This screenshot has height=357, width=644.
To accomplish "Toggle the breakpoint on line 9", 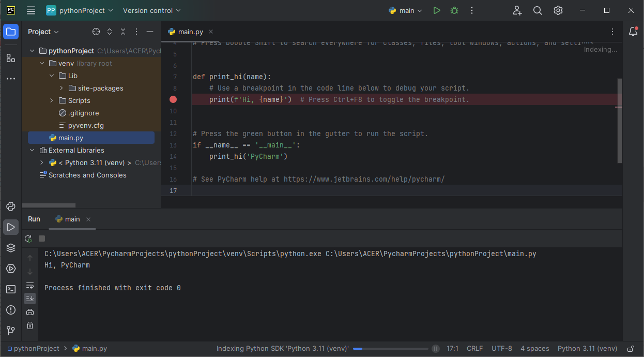I will tap(173, 99).
